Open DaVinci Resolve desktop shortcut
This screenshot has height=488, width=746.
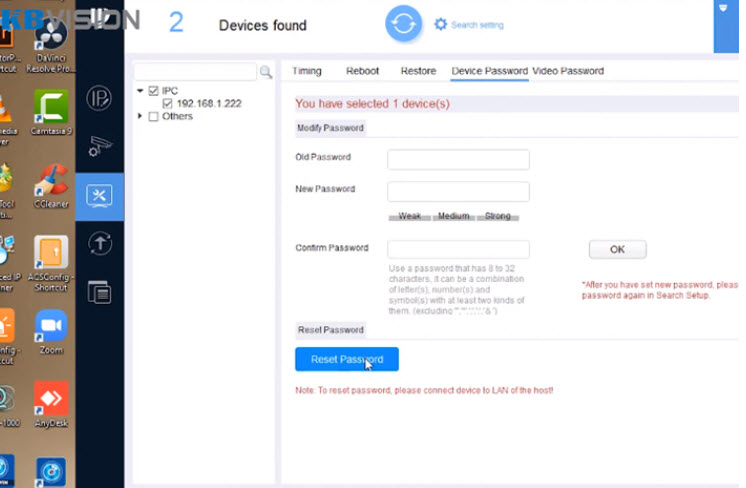point(50,46)
